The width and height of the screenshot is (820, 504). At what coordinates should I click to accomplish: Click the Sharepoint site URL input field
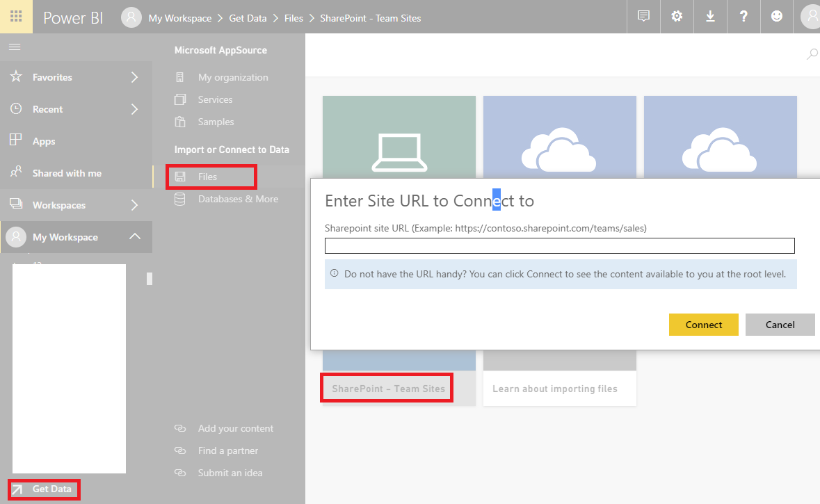point(560,245)
